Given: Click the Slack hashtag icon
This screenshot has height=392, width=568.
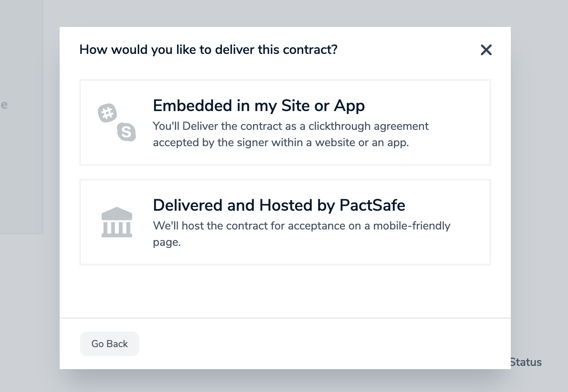Looking at the screenshot, I should [x=107, y=113].
